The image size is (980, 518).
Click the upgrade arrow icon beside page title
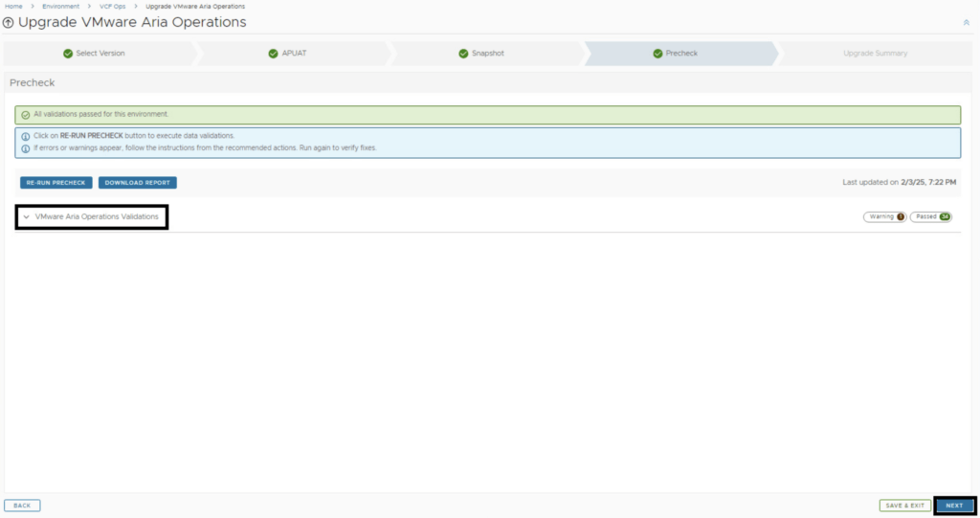(9, 23)
